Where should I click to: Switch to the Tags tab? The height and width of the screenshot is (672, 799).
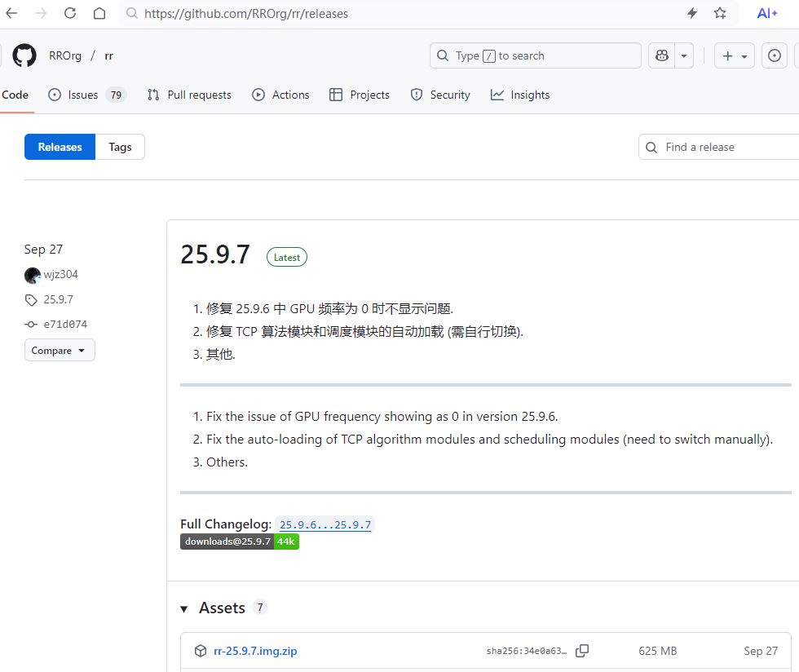120,147
